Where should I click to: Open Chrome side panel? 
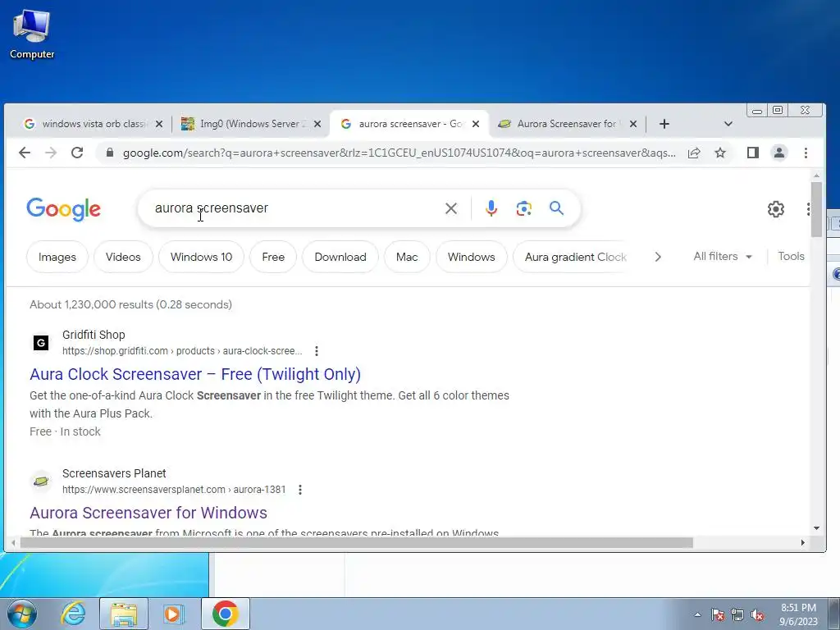753,153
